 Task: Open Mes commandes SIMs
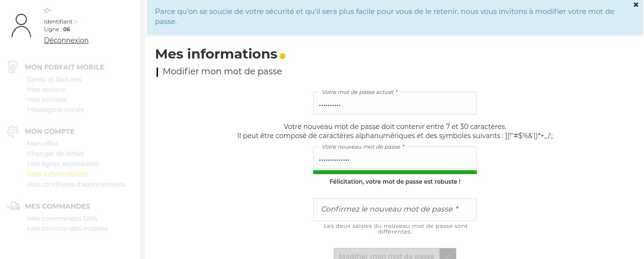62,219
